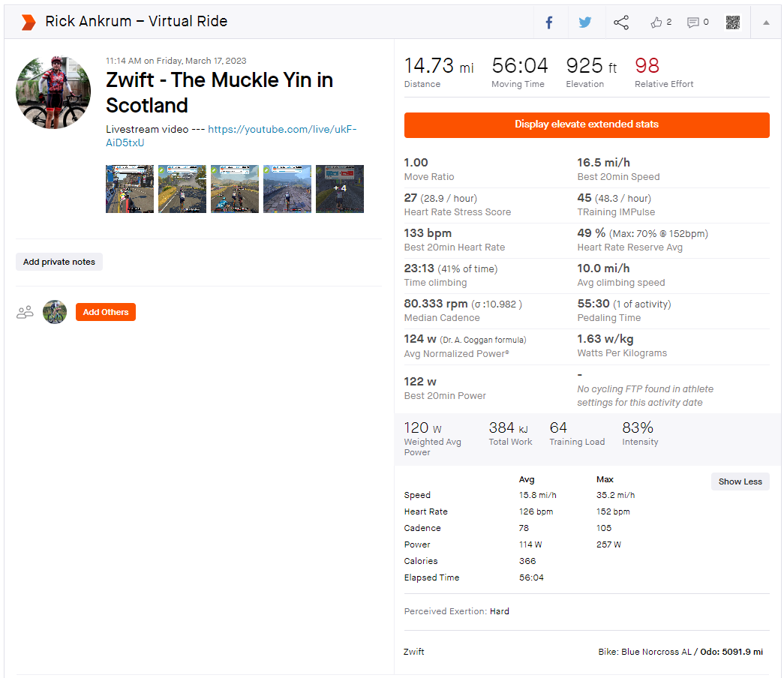Open the YouTube livestream video link
Screen dimensions: 784x678
(231, 136)
